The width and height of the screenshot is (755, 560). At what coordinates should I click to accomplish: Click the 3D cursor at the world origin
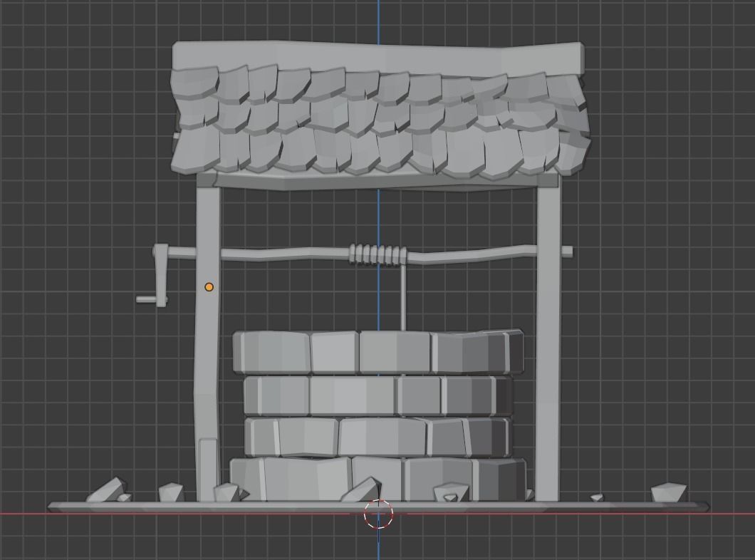coord(378,514)
